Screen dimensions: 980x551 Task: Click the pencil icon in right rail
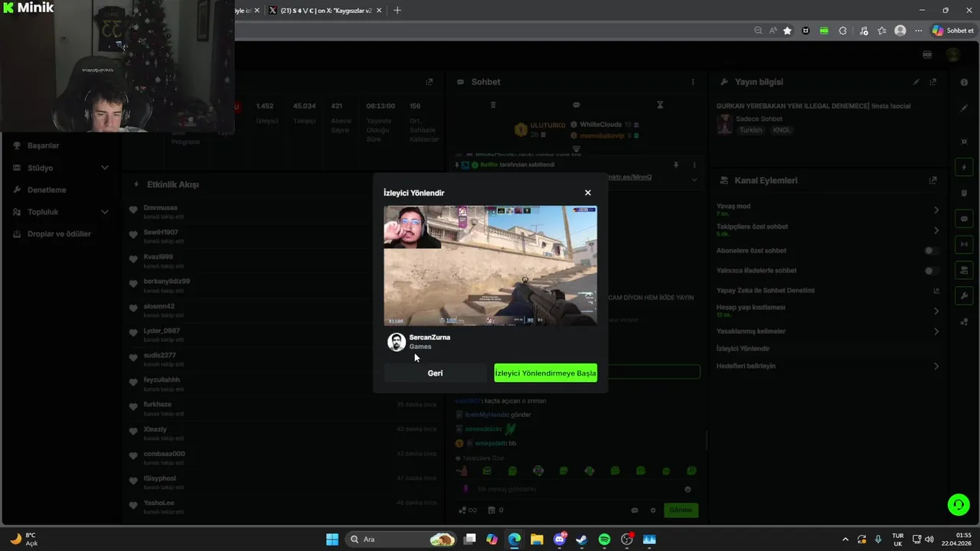pyautogui.click(x=964, y=108)
